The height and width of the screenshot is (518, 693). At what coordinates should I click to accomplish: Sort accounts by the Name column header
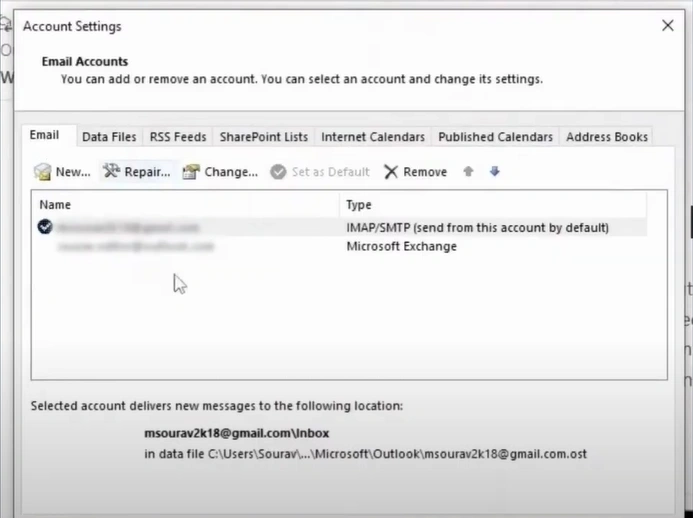pyautogui.click(x=185, y=205)
